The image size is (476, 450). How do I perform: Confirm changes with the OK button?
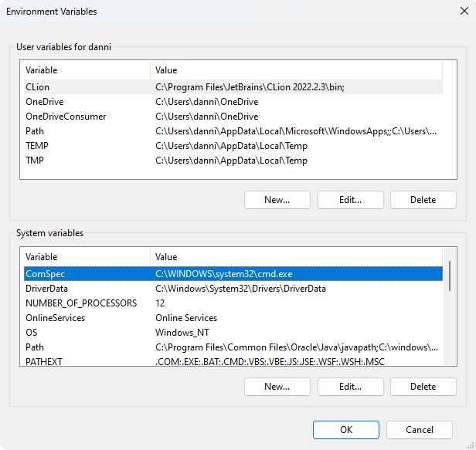coord(346,430)
